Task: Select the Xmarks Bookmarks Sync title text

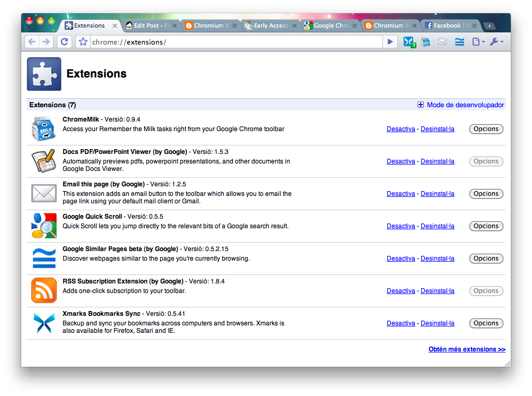Action: [101, 314]
